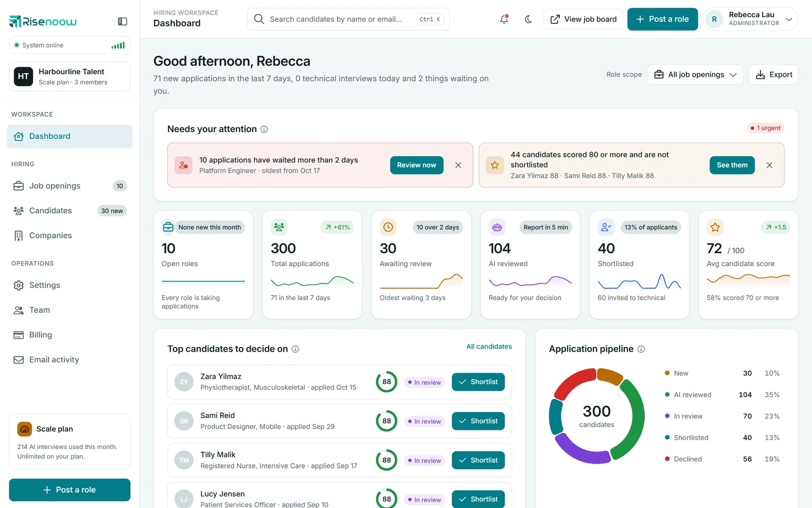Open Rebecca Lau account menu
Image resolution: width=812 pixels, height=508 pixels.
point(751,19)
